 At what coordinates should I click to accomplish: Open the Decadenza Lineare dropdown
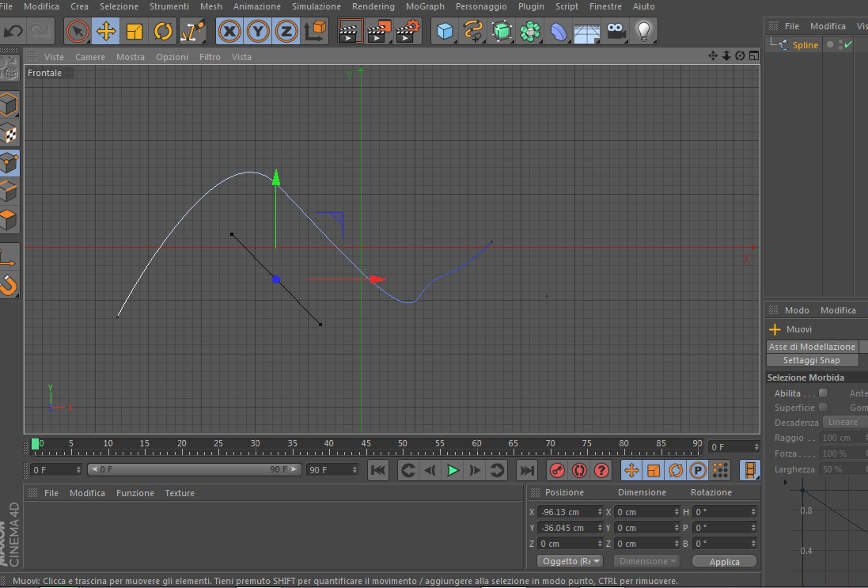point(845,422)
